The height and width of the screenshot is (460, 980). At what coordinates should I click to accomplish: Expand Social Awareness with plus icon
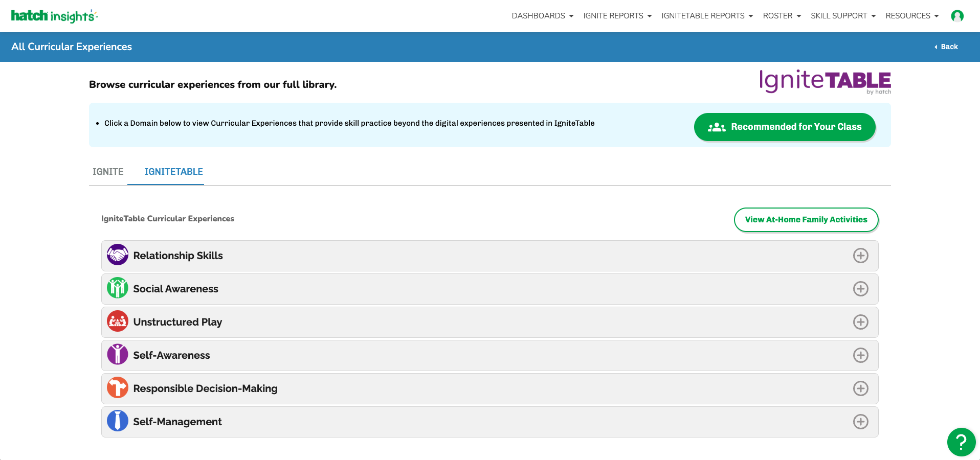(861, 289)
